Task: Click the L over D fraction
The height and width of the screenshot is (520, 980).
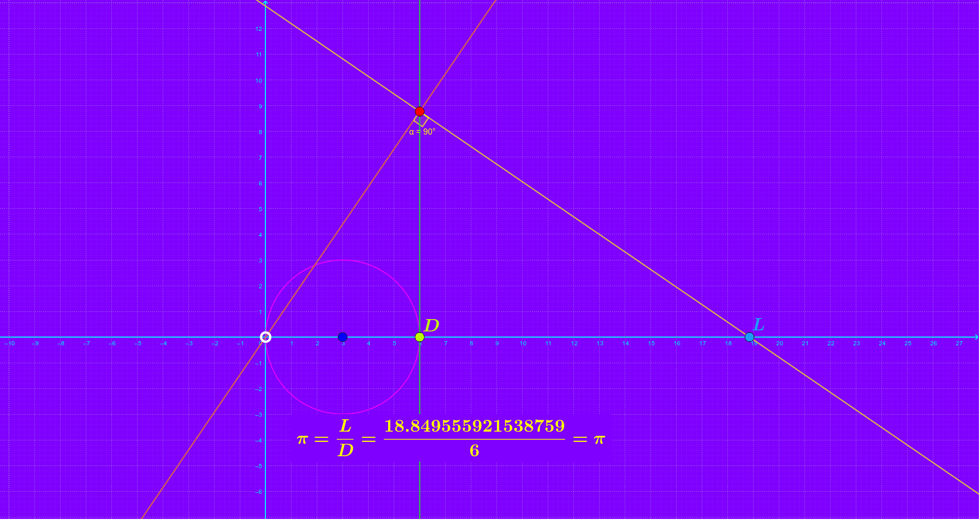Action: pyautogui.click(x=345, y=438)
